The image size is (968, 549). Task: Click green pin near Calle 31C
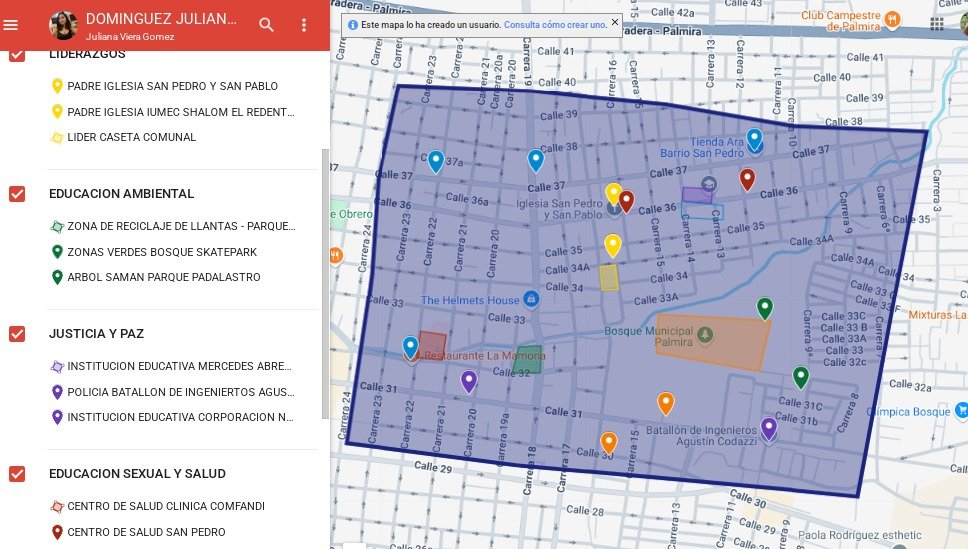pos(801,377)
